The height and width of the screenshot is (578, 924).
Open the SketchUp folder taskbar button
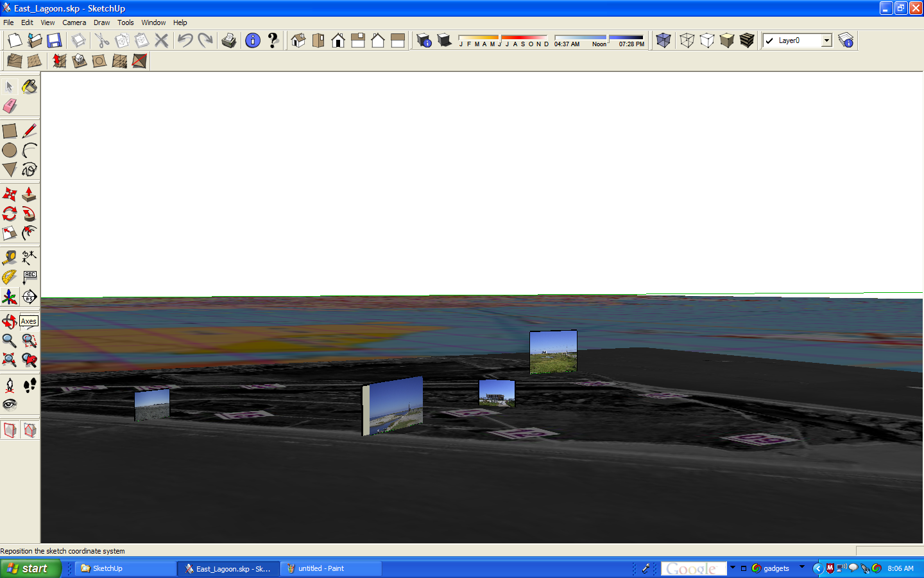(x=126, y=568)
